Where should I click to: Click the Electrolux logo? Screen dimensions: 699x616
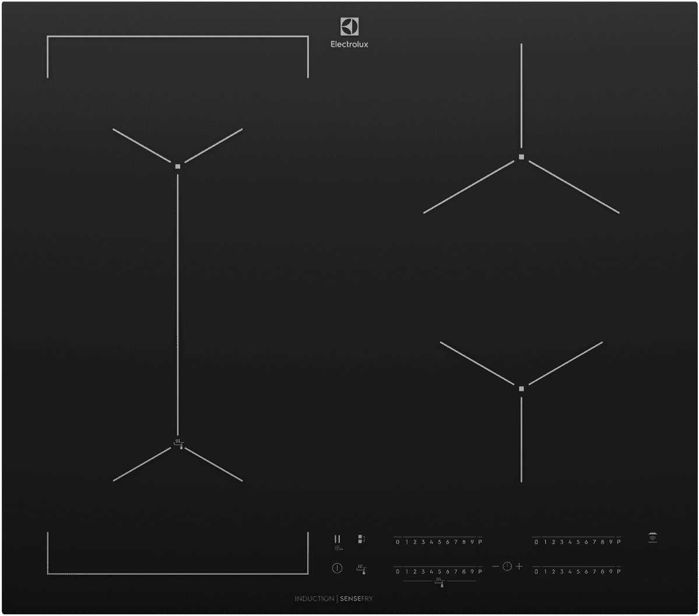pyautogui.click(x=350, y=32)
